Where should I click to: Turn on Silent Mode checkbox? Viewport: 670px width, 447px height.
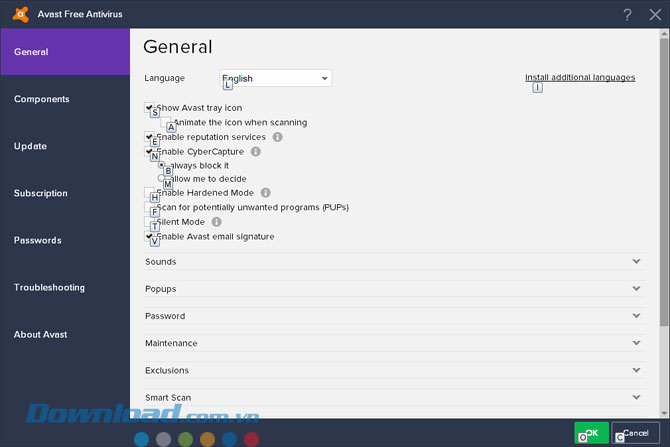click(149, 221)
